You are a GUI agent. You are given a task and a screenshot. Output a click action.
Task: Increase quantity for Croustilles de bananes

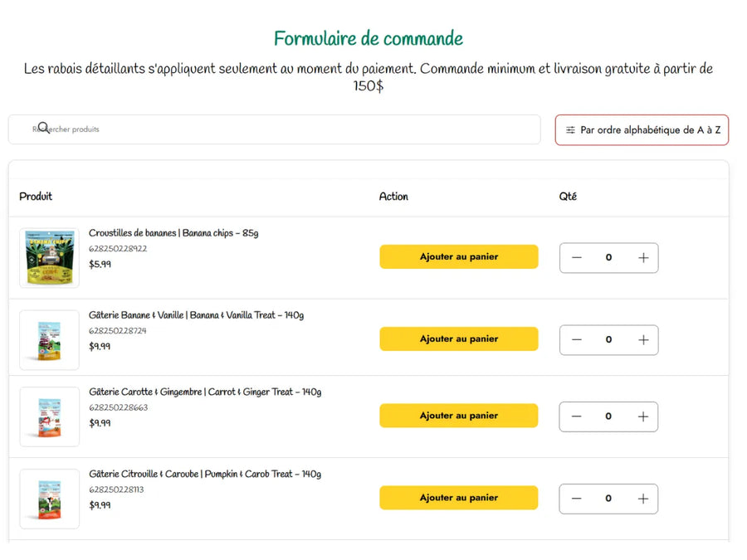[x=642, y=258]
